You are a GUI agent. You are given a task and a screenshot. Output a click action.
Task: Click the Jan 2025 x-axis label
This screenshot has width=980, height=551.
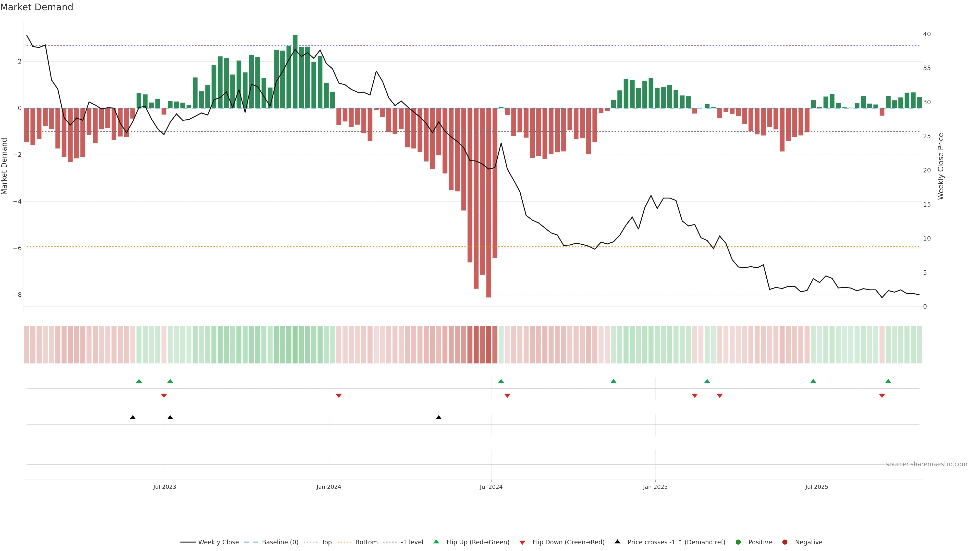coord(655,487)
